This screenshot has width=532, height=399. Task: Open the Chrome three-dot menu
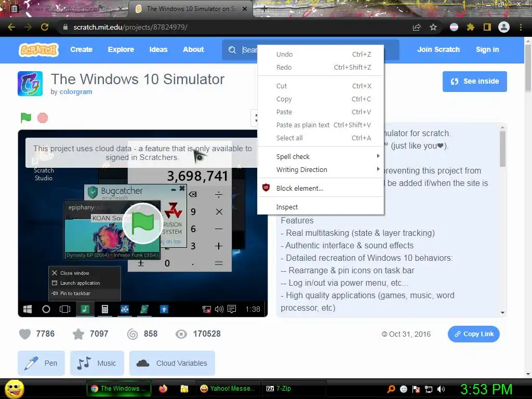(x=521, y=27)
